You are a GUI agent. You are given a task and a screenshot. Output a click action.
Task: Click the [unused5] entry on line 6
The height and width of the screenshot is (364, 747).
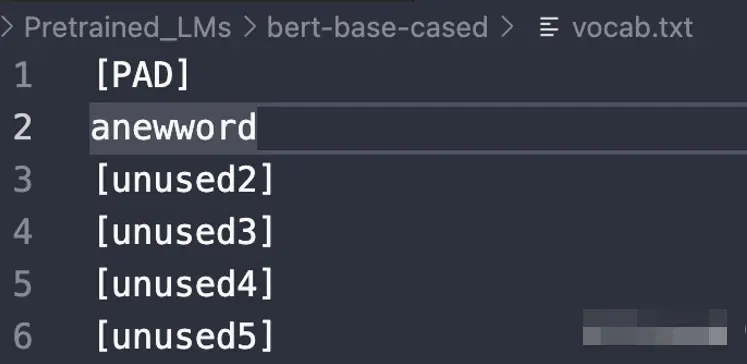point(185,336)
